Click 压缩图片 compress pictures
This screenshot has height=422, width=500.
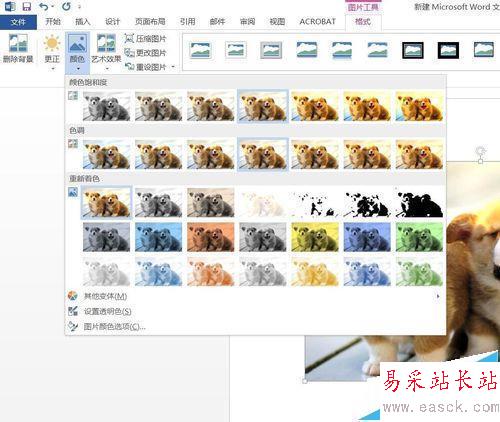point(145,39)
